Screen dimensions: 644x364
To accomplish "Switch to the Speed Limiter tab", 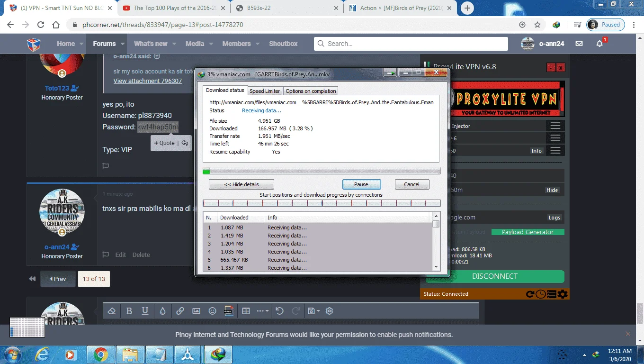I will pos(265,91).
